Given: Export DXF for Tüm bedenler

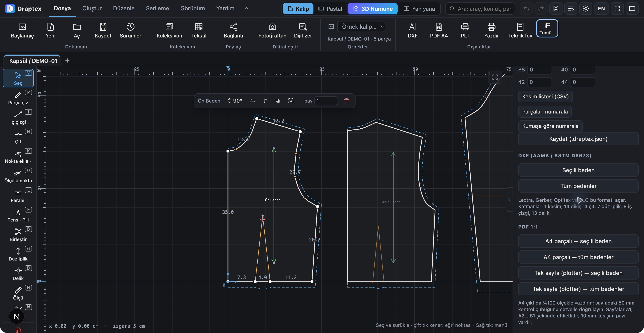Looking at the screenshot, I should 578,186.
